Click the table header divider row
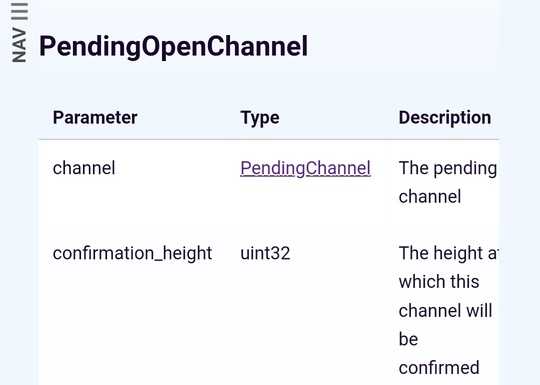Image resolution: width=540 pixels, height=385 pixels. click(x=269, y=139)
